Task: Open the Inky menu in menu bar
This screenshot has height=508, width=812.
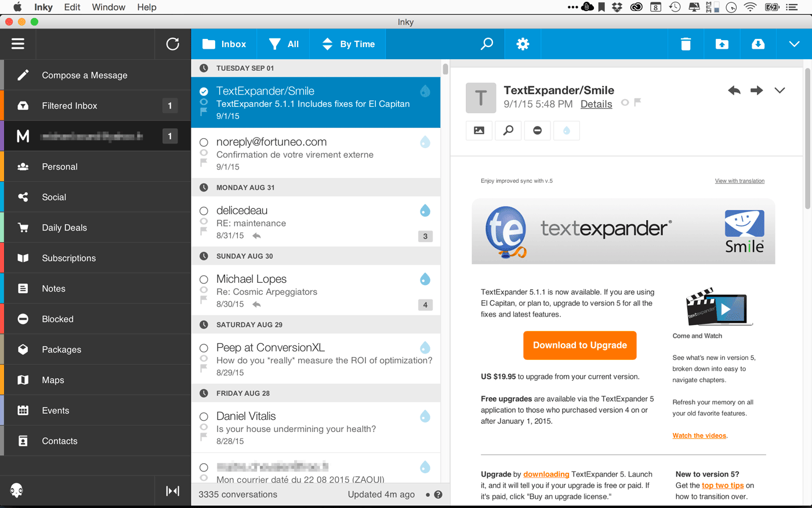Action: 43,7
